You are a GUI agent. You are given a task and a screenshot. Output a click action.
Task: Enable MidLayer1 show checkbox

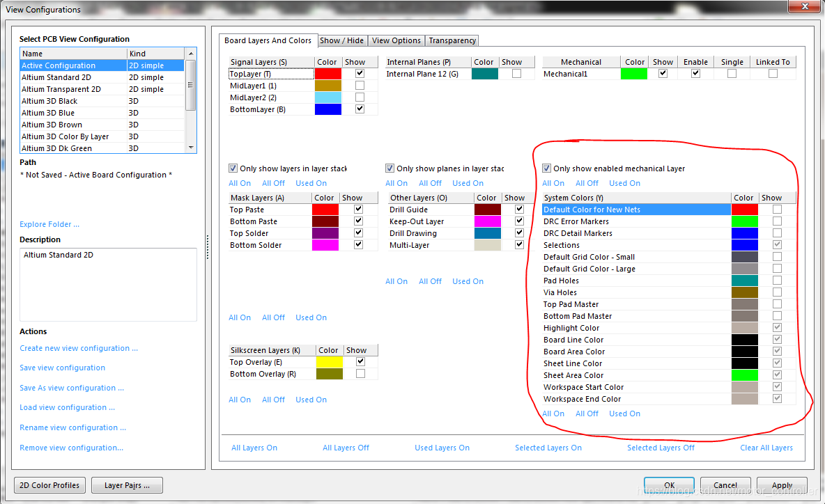[x=360, y=85]
